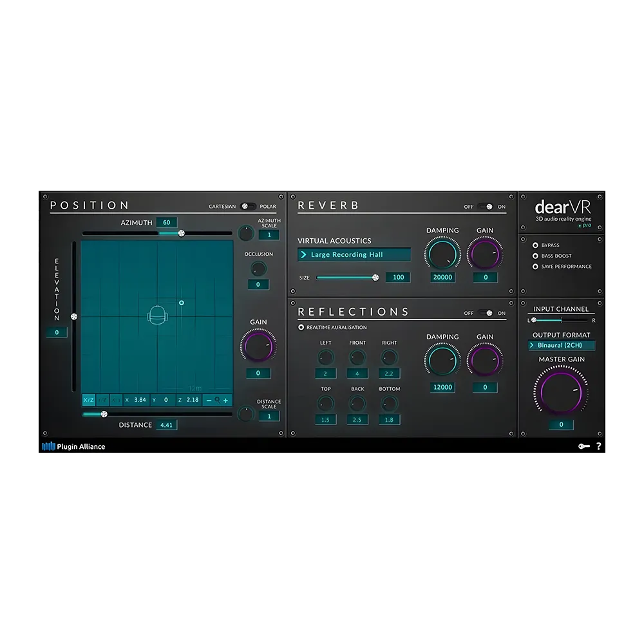
Task: Click the Plugin Alliance logo
Action: [x=73, y=446]
